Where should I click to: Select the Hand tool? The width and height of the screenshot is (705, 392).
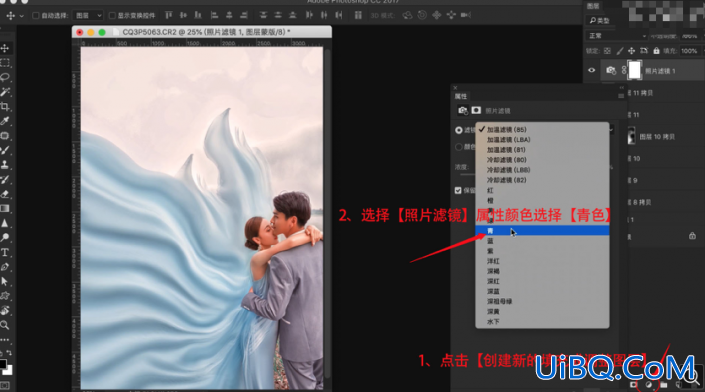point(5,311)
